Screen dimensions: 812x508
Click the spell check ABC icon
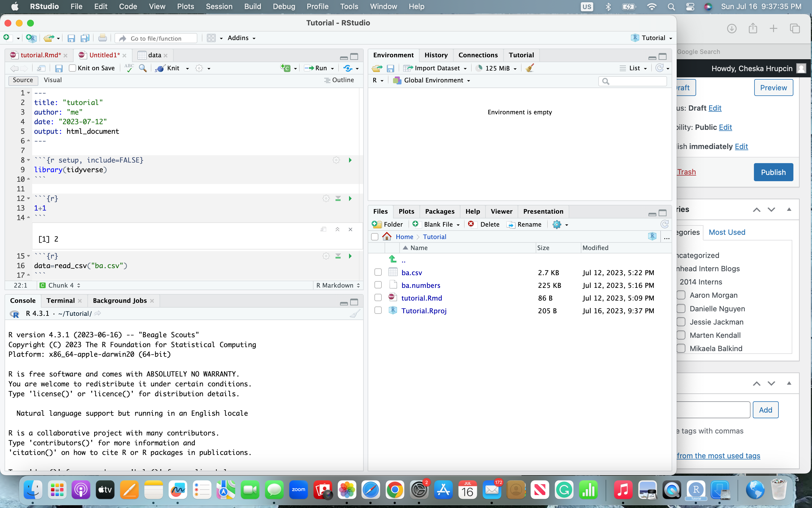click(x=129, y=68)
